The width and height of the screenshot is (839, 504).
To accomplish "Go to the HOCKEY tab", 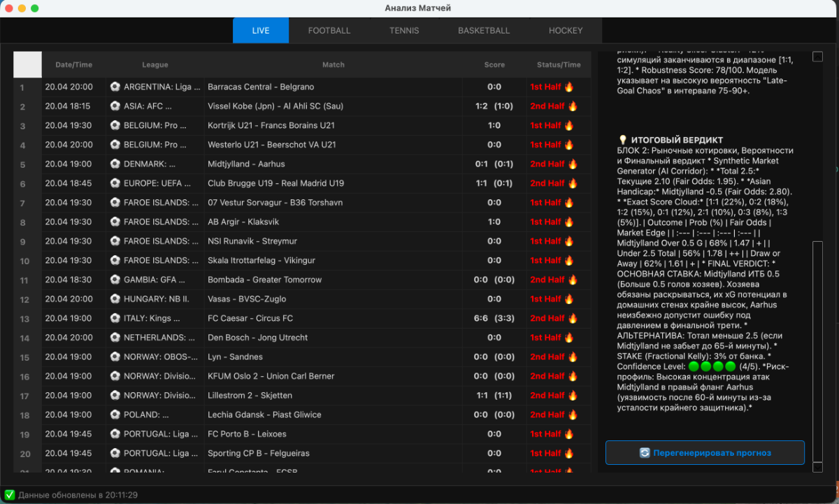I will 566,31.
